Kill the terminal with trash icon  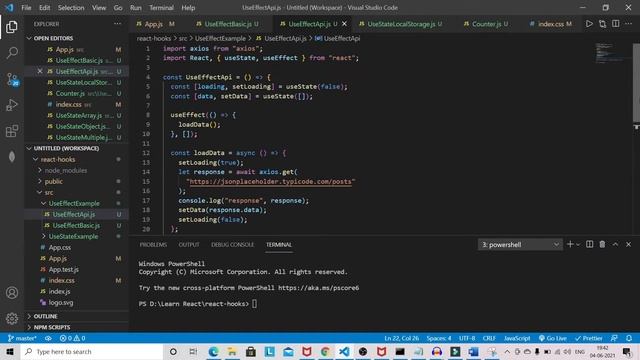pos(602,244)
